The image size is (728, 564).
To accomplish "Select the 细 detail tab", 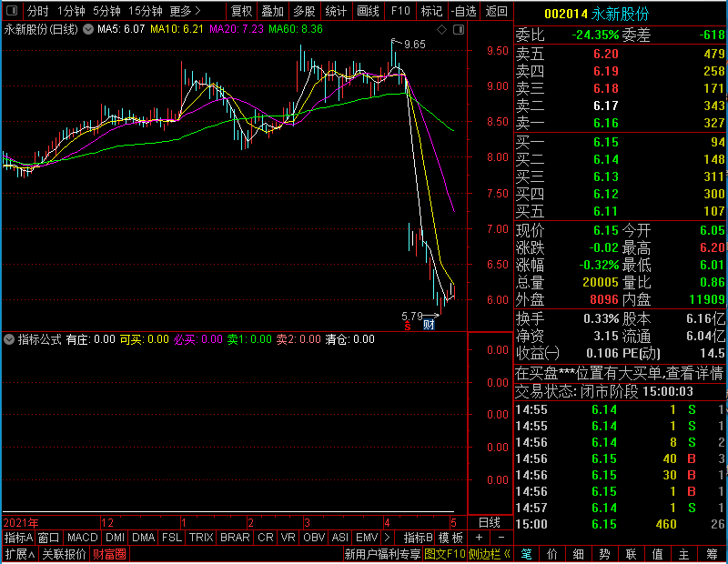I will 579,554.
